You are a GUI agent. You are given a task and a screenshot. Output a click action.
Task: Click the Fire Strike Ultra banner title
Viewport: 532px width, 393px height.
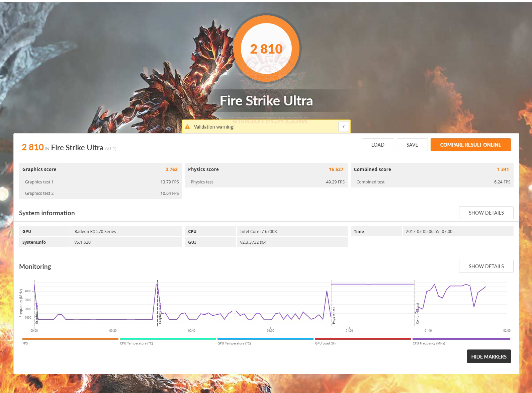[x=266, y=101]
